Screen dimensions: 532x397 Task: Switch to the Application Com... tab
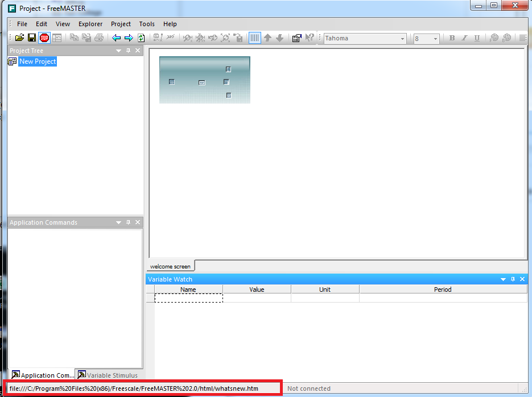42,375
